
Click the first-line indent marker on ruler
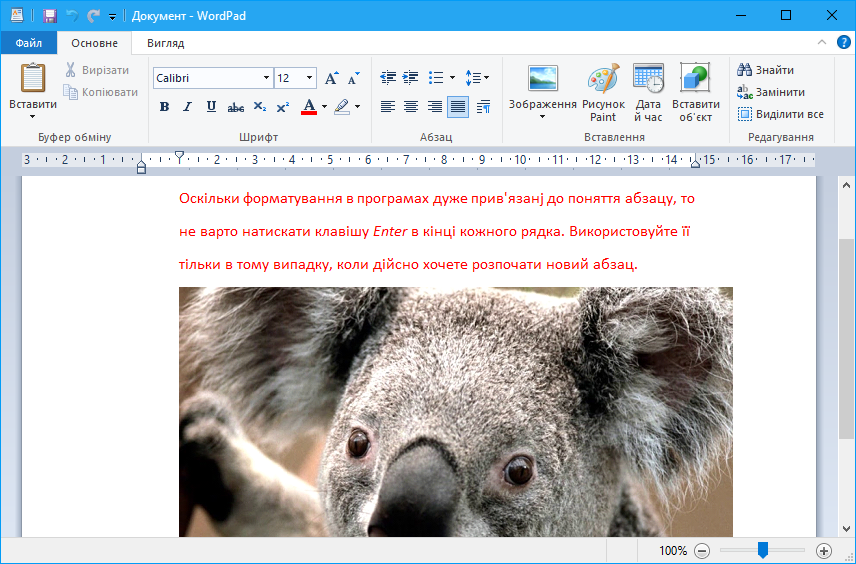[x=179, y=157]
